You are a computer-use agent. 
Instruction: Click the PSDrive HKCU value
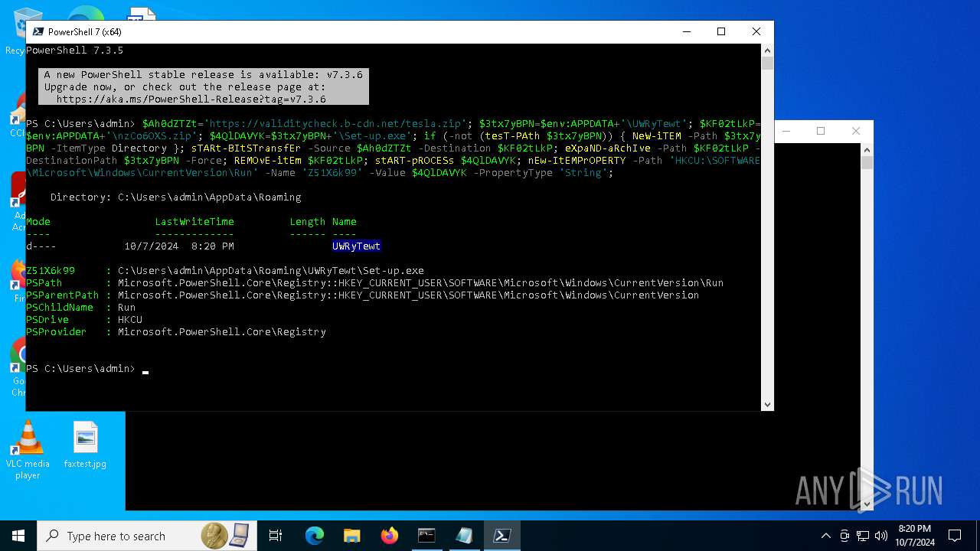129,319
